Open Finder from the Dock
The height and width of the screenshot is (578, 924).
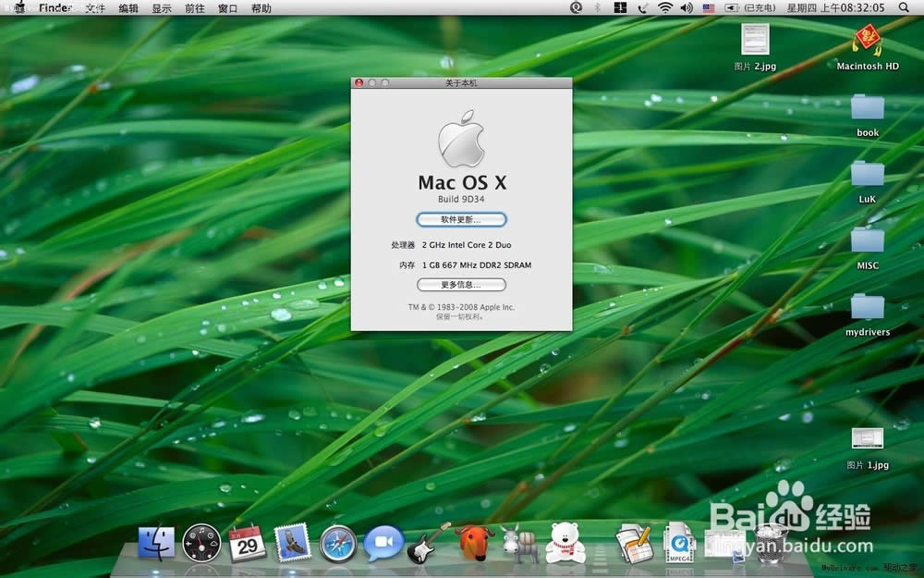coord(155,543)
